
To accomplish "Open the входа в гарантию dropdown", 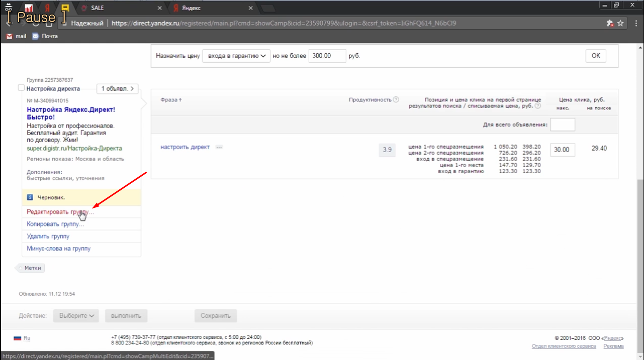I will pyautogui.click(x=236, y=56).
